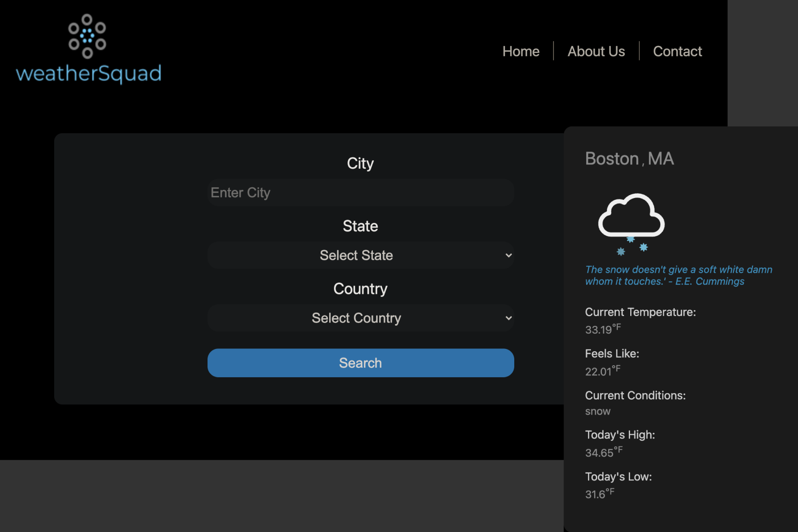Image resolution: width=798 pixels, height=532 pixels.
Task: Focus the Enter City text field
Action: (360, 193)
